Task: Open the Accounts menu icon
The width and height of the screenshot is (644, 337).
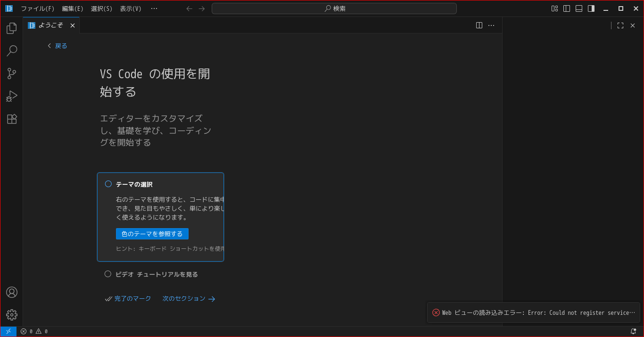Action: pos(12,292)
